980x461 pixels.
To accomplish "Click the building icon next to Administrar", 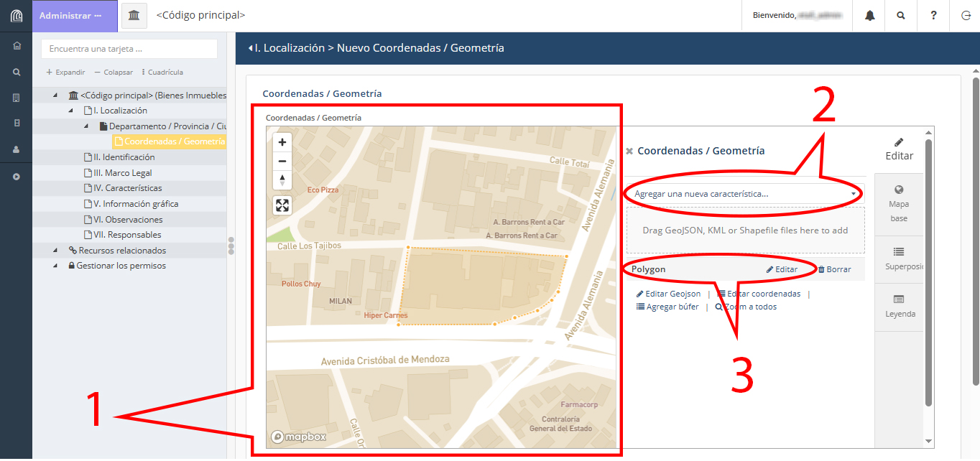I will pyautogui.click(x=134, y=16).
